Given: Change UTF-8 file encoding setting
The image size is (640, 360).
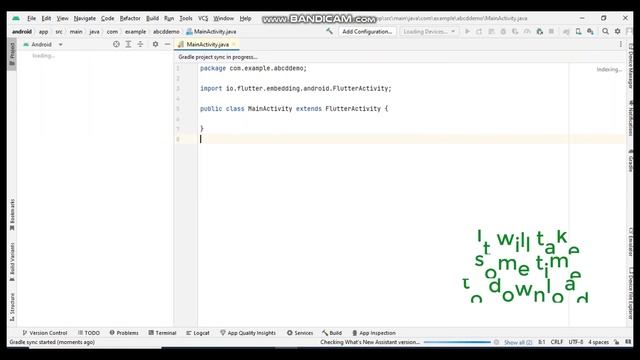Looking at the screenshot, I should click(x=576, y=342).
